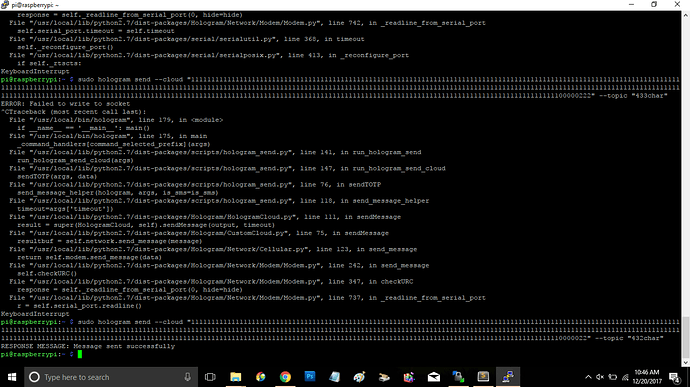
Task: Open the colorful cube app on taskbar
Action: tap(409, 377)
